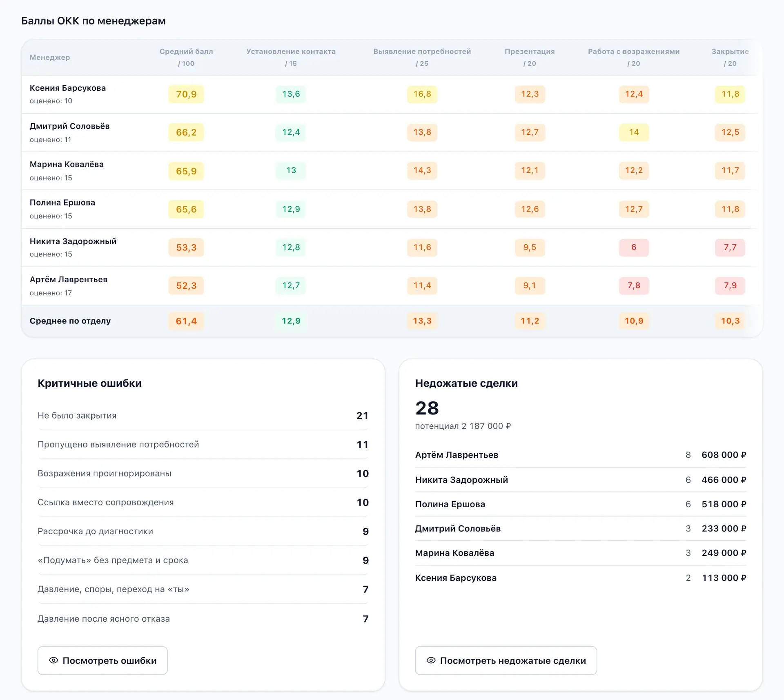Select error row Давление, споры, переход на «ты»
Image resolution: width=784 pixels, height=700 pixels.
pyautogui.click(x=203, y=589)
